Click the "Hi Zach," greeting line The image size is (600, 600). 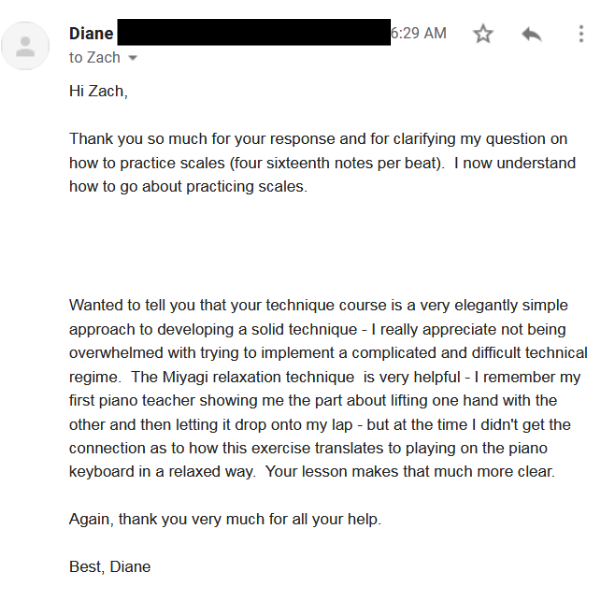point(98,91)
